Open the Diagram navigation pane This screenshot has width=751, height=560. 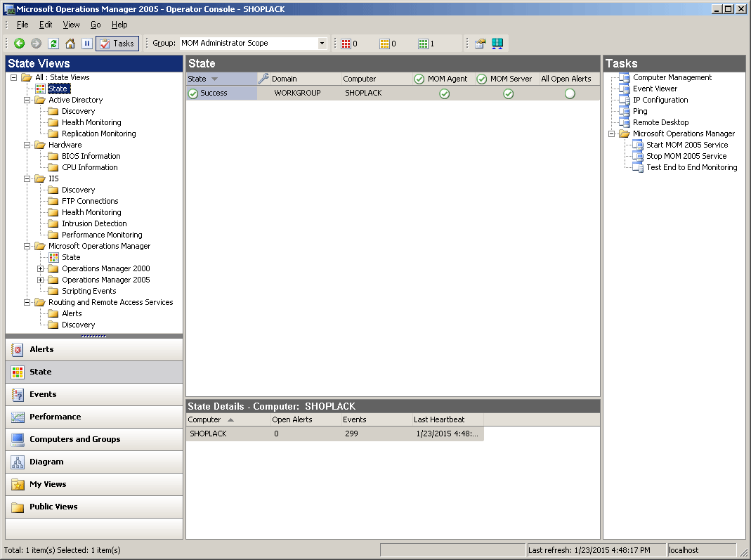(x=94, y=462)
